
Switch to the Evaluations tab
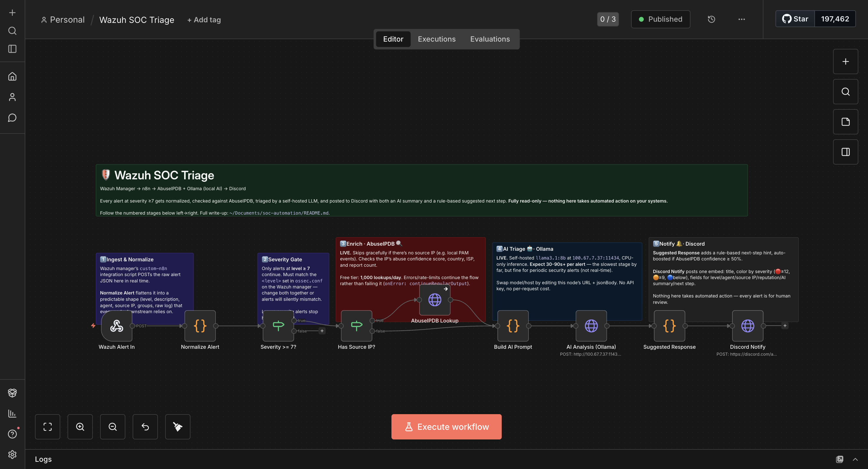tap(490, 39)
